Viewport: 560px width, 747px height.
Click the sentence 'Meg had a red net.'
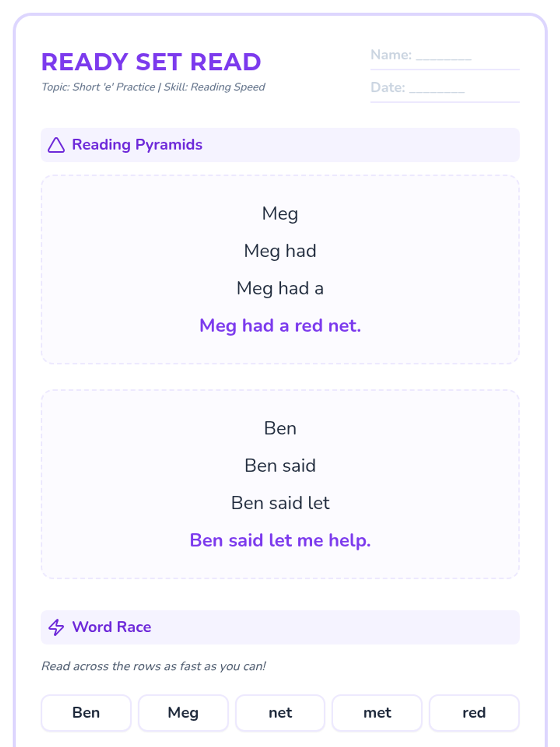click(x=280, y=325)
